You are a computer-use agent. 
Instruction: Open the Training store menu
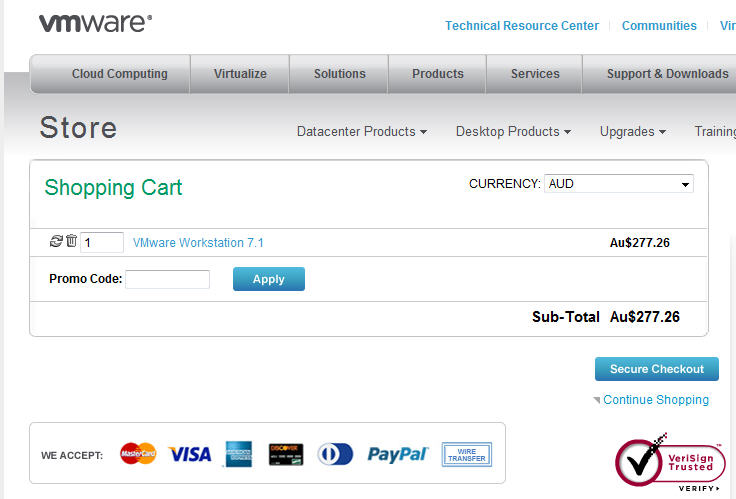click(x=715, y=131)
